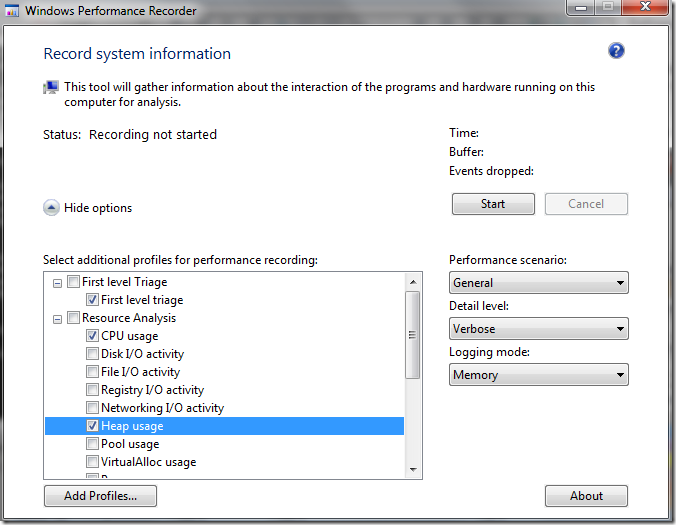
Task: Minimize the Windows Performance Recorder window
Action: click(581, 7)
